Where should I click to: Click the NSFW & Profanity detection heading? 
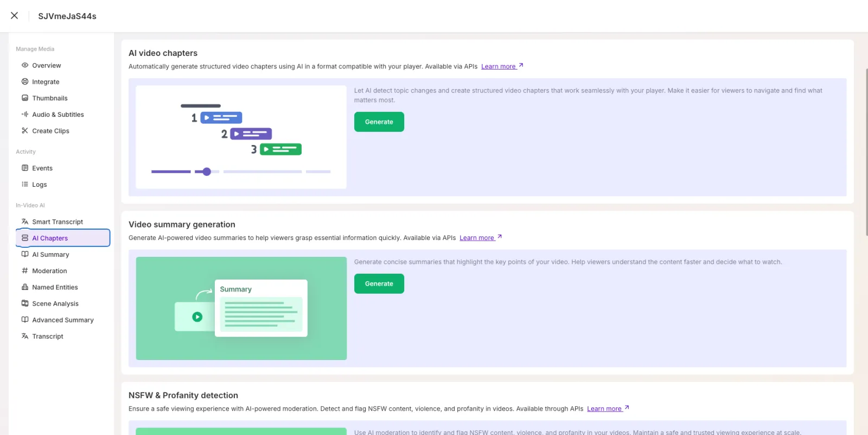pos(183,395)
